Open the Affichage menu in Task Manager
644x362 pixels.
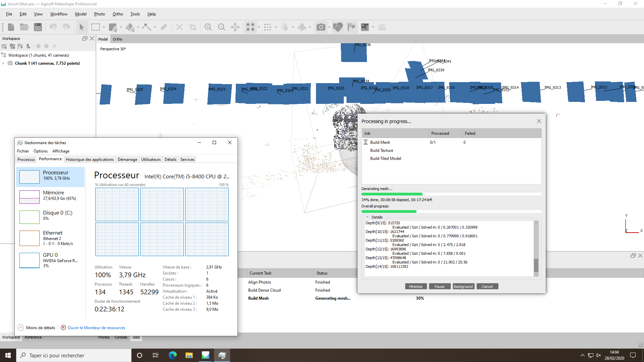[61, 151]
